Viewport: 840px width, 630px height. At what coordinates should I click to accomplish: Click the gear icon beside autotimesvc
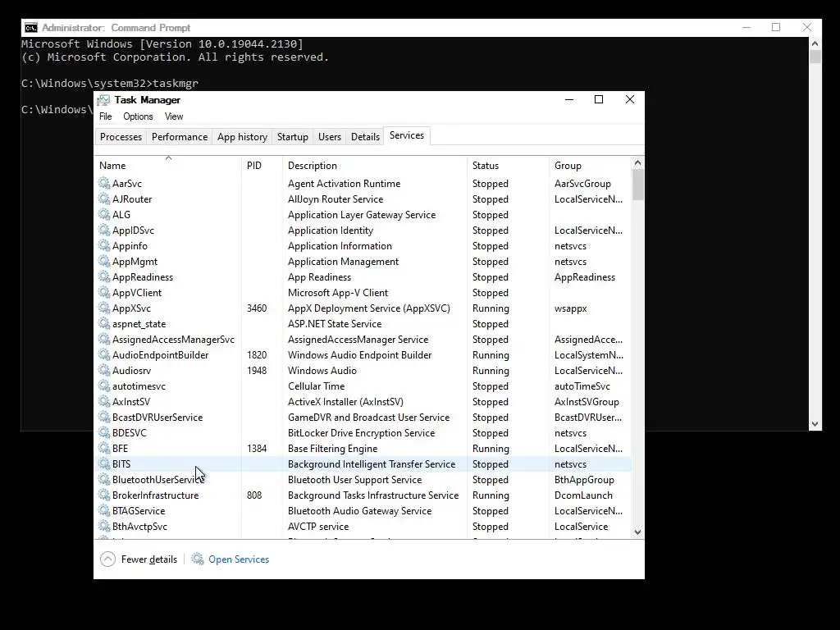104,386
